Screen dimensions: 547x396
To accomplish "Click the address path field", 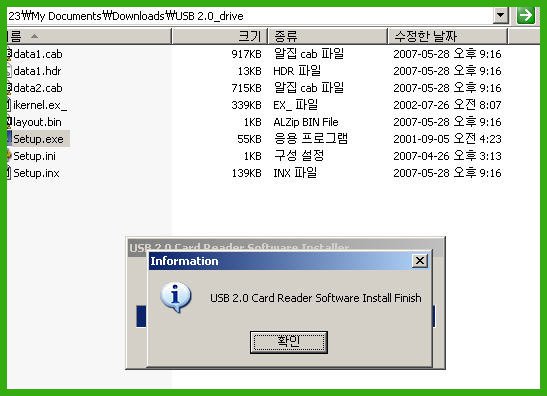I will tap(249, 16).
